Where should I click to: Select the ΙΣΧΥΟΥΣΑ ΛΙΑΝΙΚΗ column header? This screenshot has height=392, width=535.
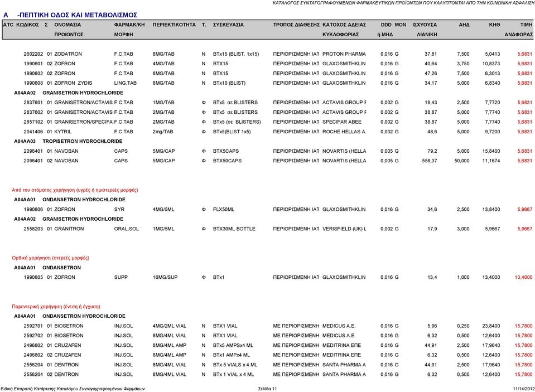point(425,30)
